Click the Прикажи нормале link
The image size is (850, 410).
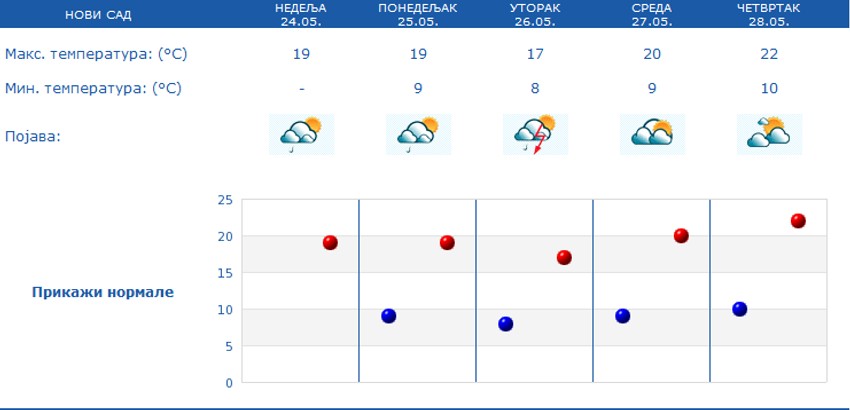pos(103,292)
